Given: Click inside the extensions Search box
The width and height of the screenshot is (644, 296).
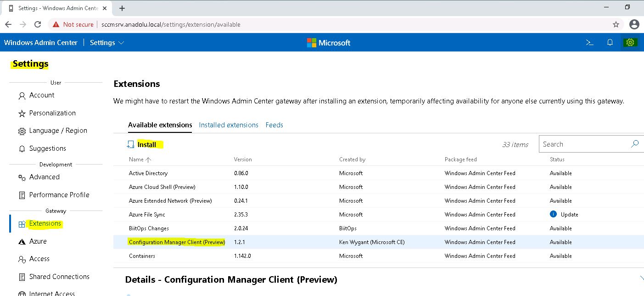Looking at the screenshot, I should 583,144.
